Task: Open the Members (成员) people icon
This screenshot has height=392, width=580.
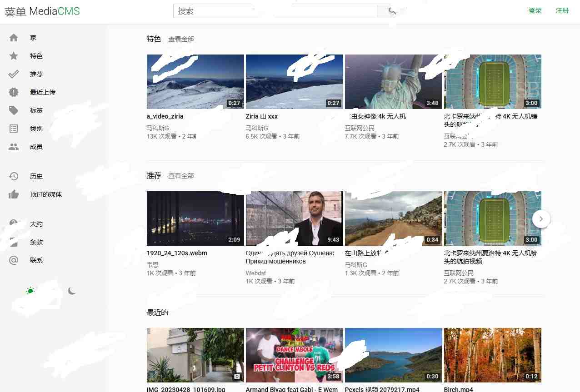Action: [14, 147]
